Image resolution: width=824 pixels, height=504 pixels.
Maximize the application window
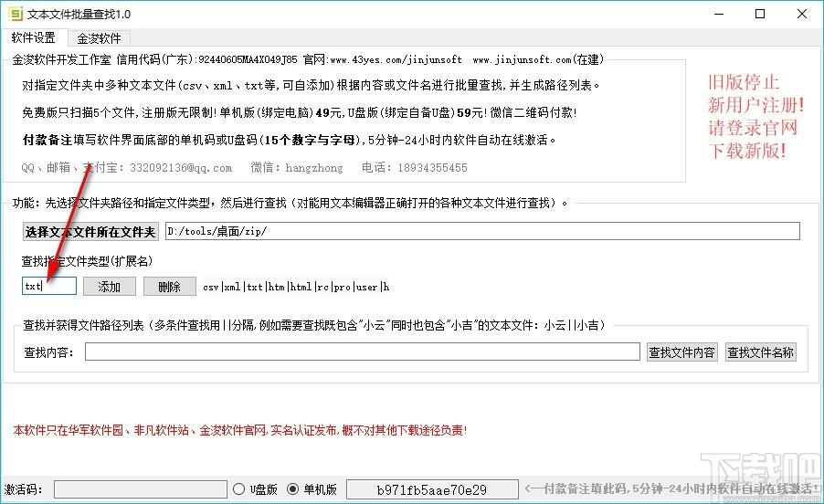pyautogui.click(x=760, y=14)
